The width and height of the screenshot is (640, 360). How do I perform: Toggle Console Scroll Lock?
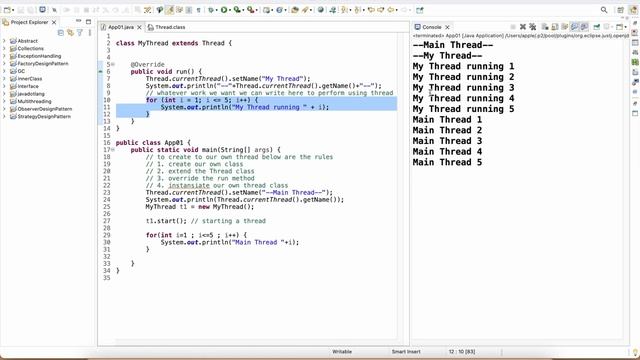click(555, 27)
